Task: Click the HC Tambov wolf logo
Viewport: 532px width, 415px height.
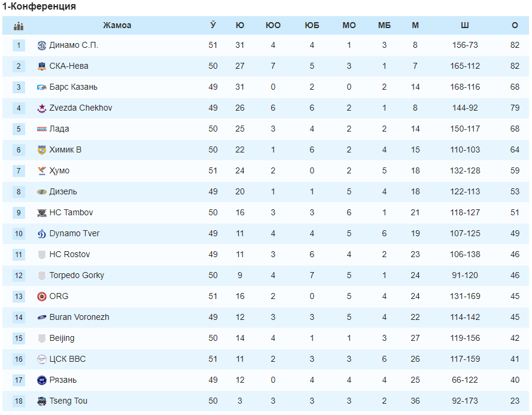Action: [42, 213]
